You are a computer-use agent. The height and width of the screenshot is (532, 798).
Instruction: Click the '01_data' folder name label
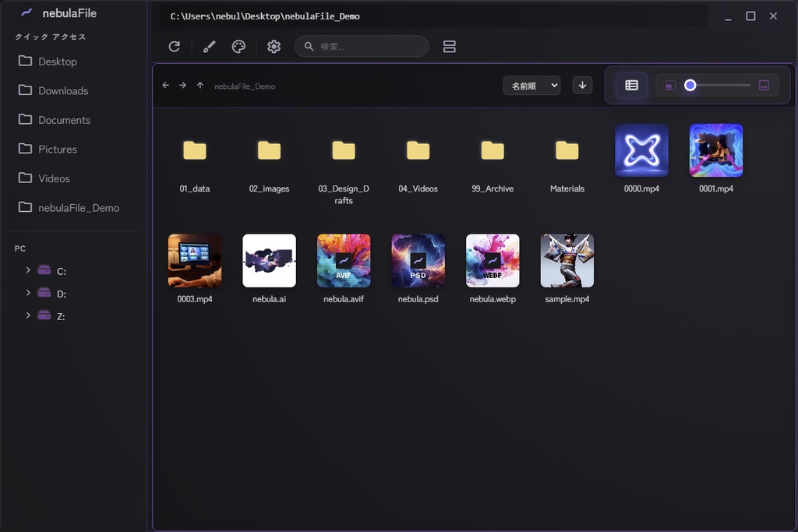pyautogui.click(x=194, y=188)
